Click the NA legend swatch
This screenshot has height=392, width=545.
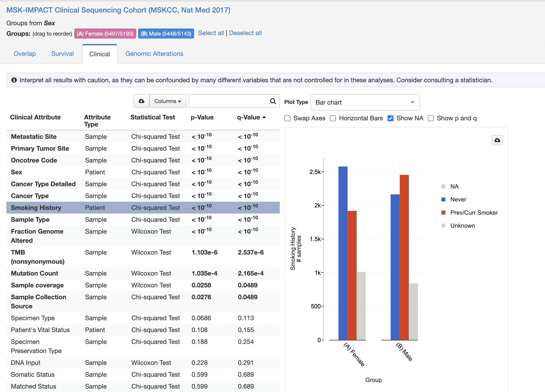pos(443,186)
